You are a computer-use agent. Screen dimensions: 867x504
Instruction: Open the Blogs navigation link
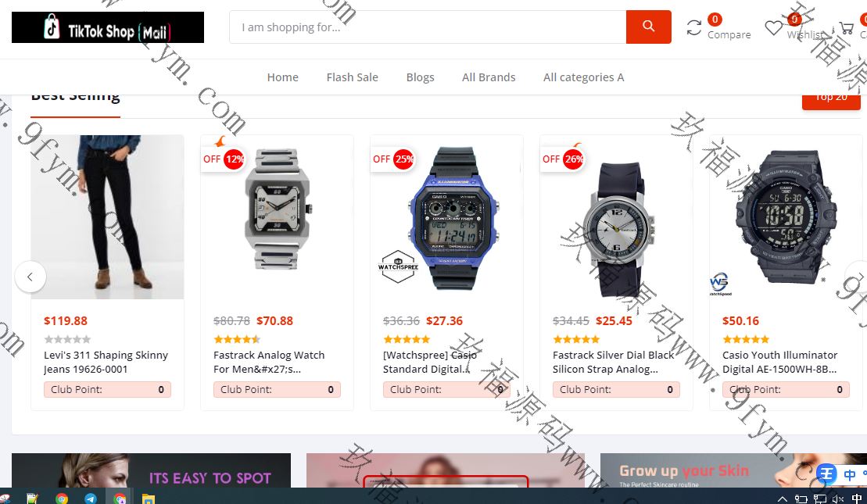(421, 77)
